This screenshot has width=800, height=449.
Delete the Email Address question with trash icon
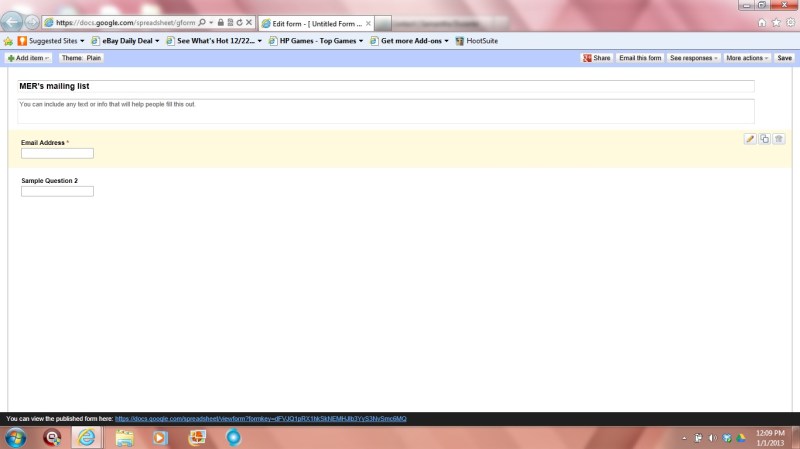779,139
